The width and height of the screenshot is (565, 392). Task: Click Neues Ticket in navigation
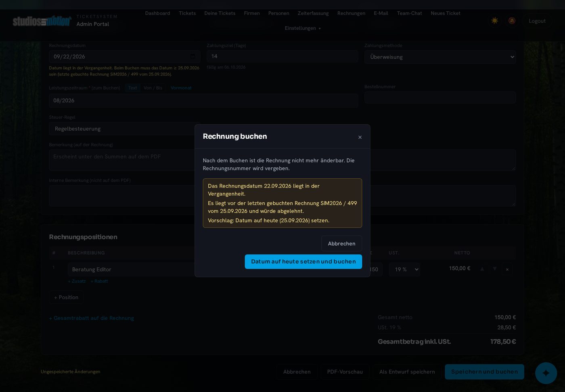point(446,13)
